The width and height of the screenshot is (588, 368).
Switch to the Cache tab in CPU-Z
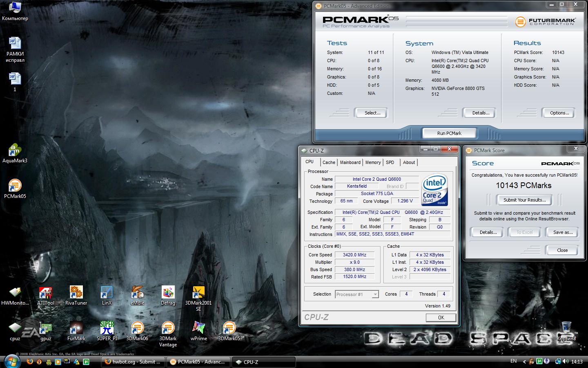(x=329, y=162)
